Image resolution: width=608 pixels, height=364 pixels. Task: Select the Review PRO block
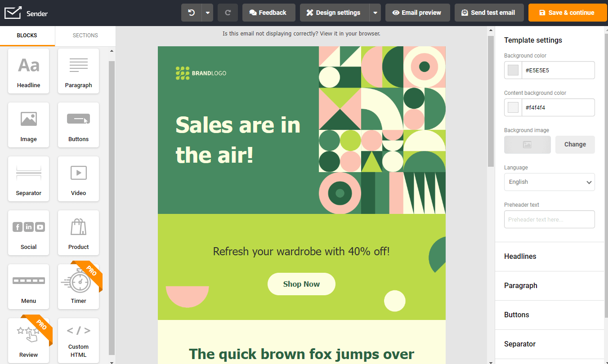coord(28,341)
